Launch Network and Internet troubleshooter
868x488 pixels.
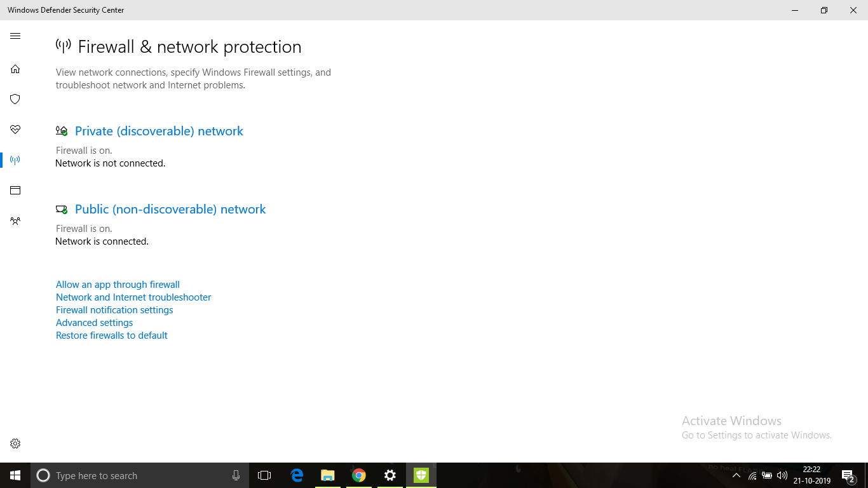point(133,297)
